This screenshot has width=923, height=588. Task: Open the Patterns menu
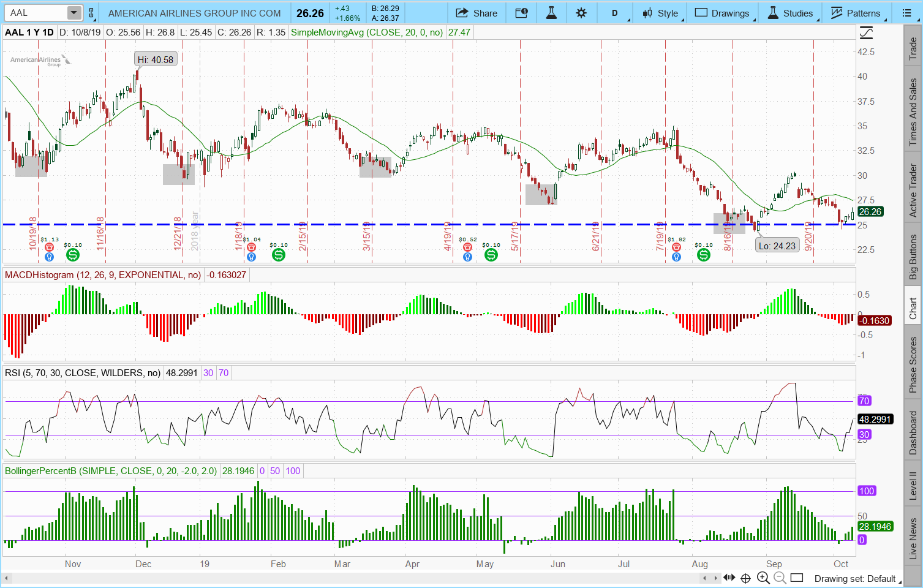(855, 13)
